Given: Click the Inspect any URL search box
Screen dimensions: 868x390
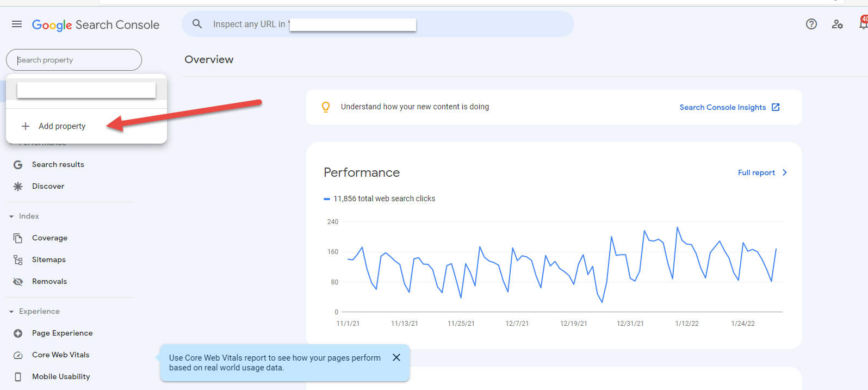Looking at the screenshot, I should click(378, 24).
